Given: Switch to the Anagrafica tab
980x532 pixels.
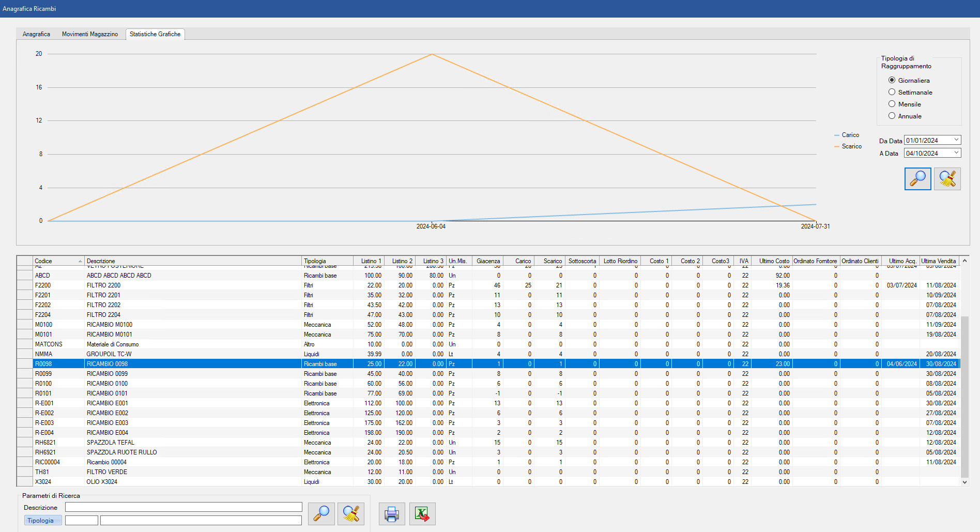Looking at the screenshot, I should coord(36,34).
